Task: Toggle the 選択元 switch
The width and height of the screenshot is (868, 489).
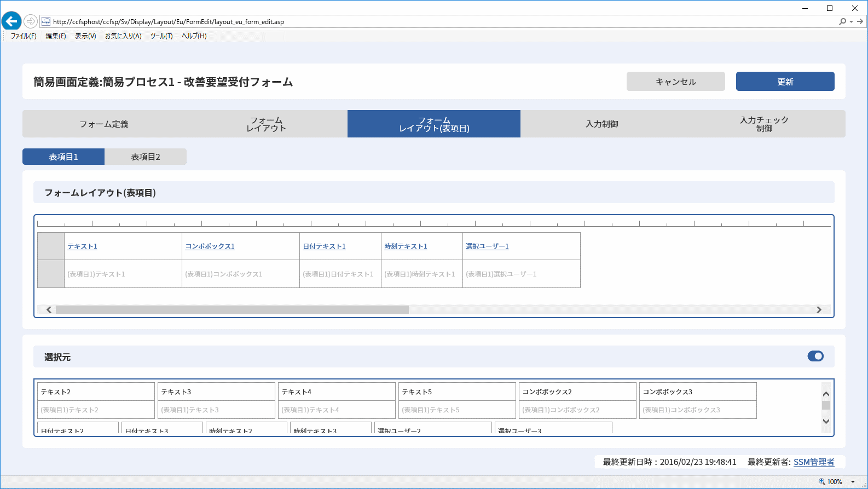Action: [815, 356]
